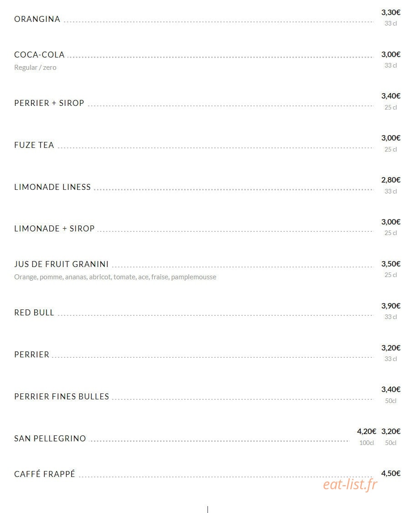Select the COCA-COLA drink entry

point(39,55)
